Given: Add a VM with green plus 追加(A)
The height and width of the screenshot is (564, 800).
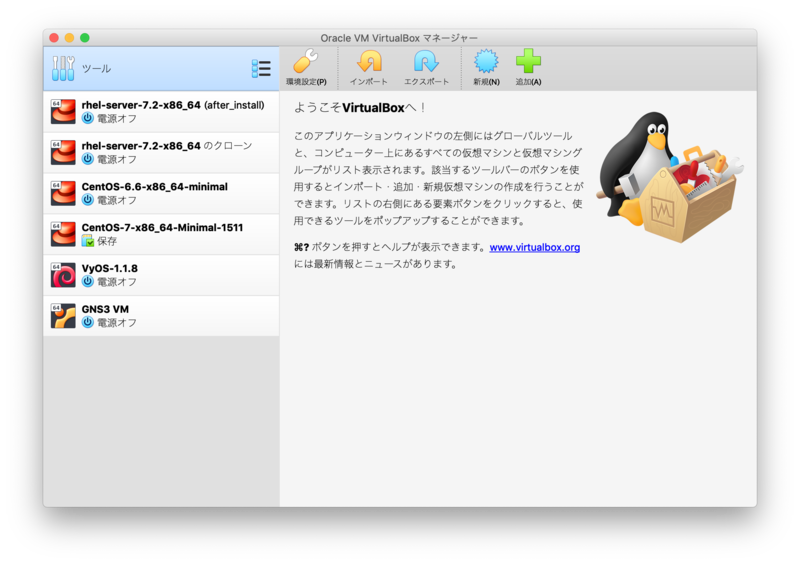Looking at the screenshot, I should tap(528, 61).
